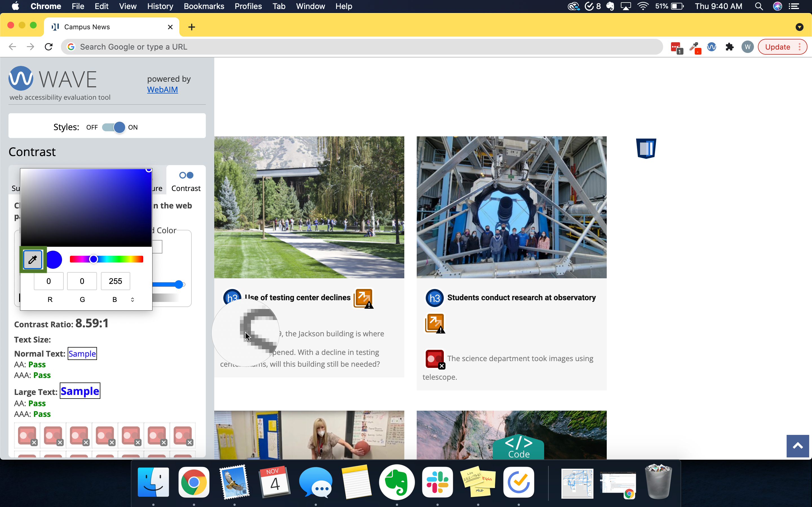Open Chrome's three-dot menu next to Update
Screen dimensions: 812x507
(800, 47)
